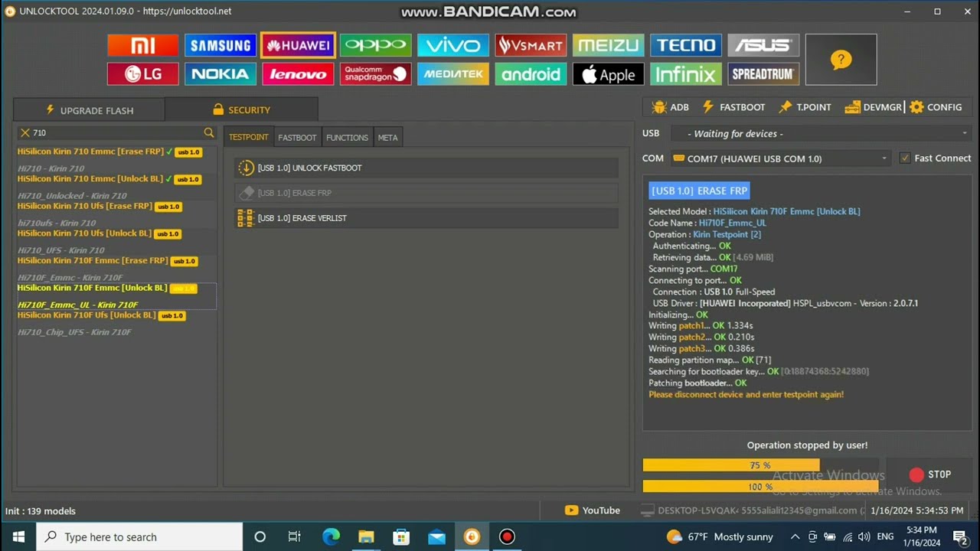Open the META tab
This screenshot has width=980, height=551.
[387, 138]
